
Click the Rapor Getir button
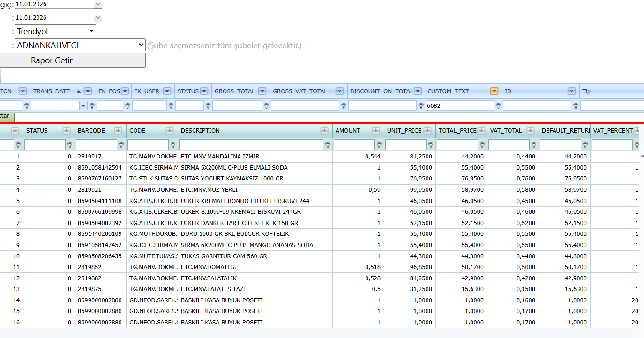[52, 60]
